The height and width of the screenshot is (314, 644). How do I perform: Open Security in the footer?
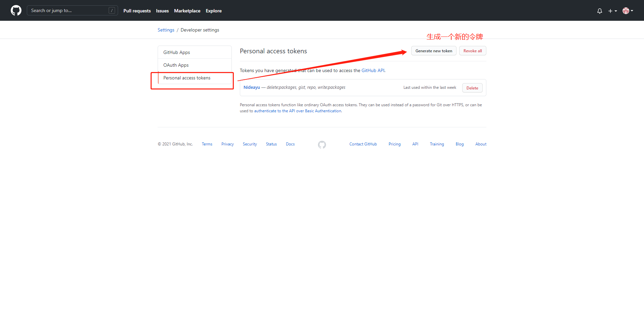click(x=250, y=144)
